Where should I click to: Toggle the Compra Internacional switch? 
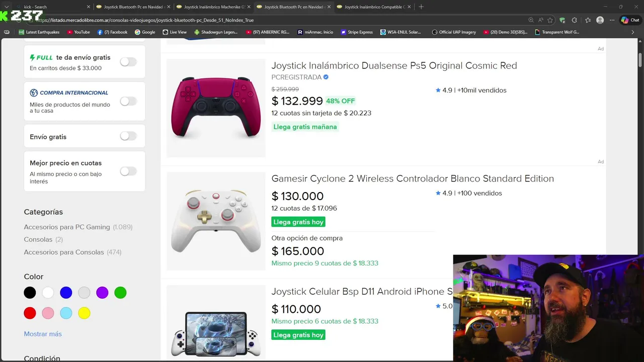(x=128, y=101)
